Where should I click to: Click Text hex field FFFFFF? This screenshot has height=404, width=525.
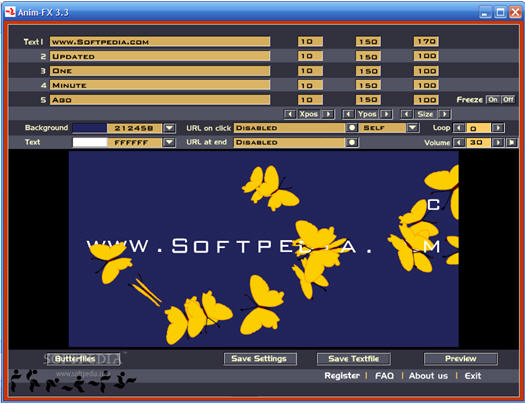pos(134,142)
